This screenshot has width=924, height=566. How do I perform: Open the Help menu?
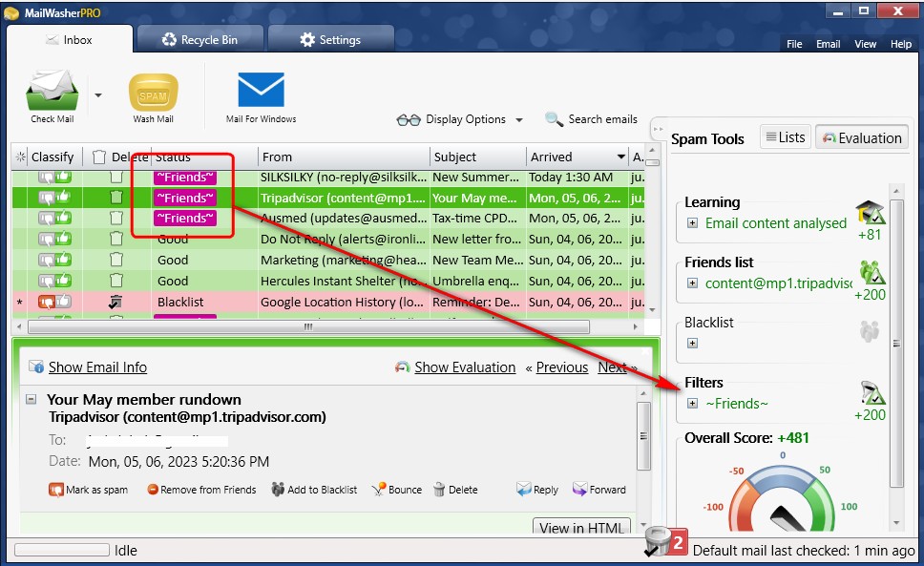coord(901,44)
